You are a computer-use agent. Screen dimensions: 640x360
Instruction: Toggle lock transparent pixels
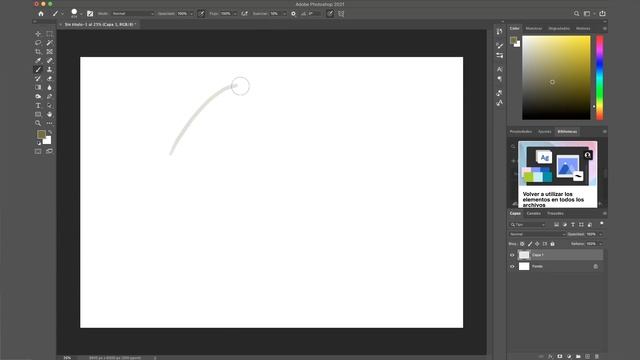522,244
